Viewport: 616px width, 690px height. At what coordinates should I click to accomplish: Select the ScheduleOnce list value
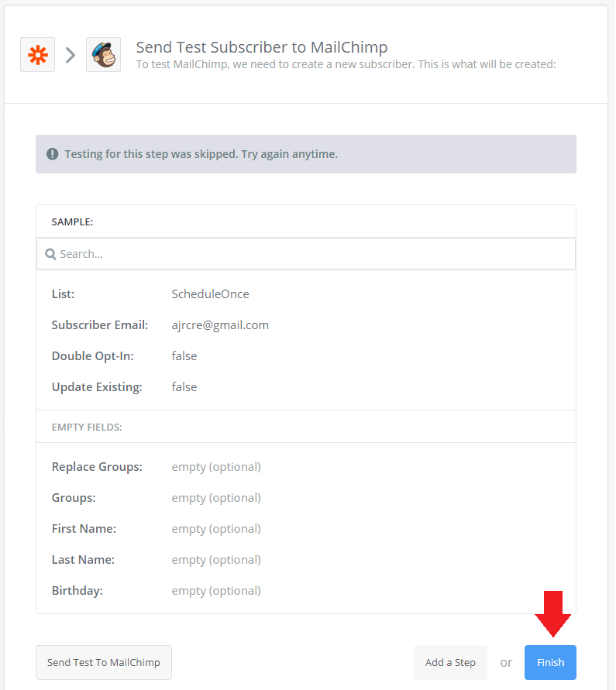coord(211,294)
